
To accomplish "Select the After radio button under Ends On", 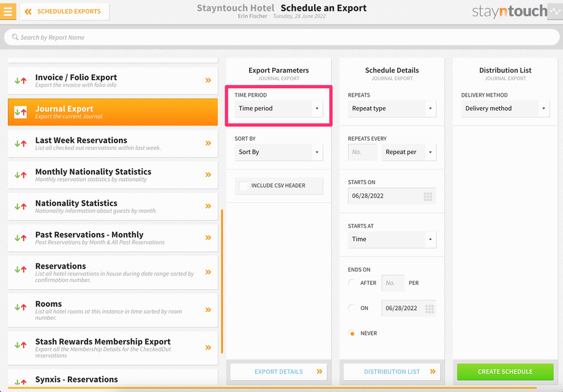I will pos(352,283).
